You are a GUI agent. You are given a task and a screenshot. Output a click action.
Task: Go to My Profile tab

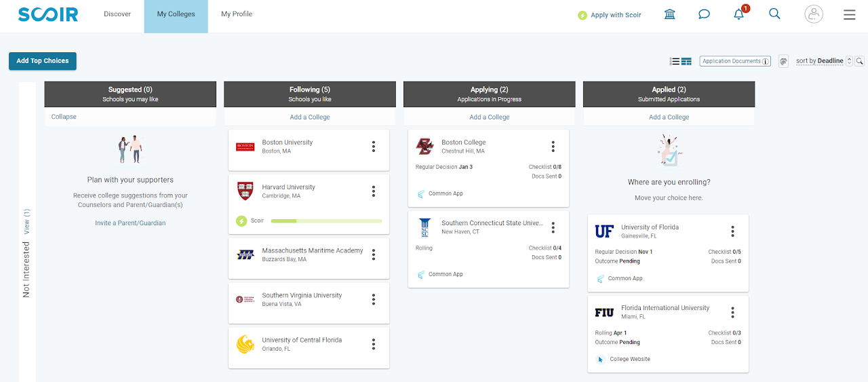coord(237,14)
